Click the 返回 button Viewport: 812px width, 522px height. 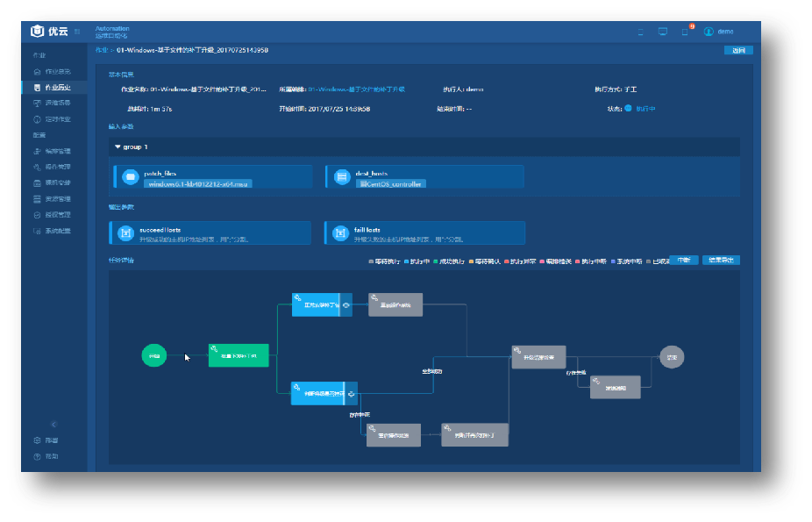[737, 51]
